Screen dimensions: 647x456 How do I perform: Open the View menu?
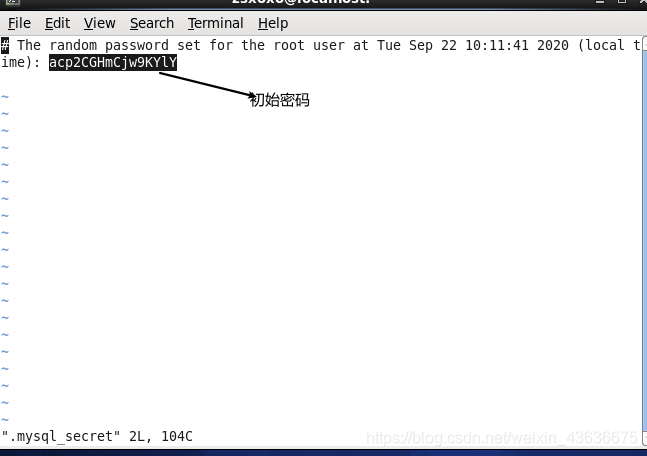(99, 23)
